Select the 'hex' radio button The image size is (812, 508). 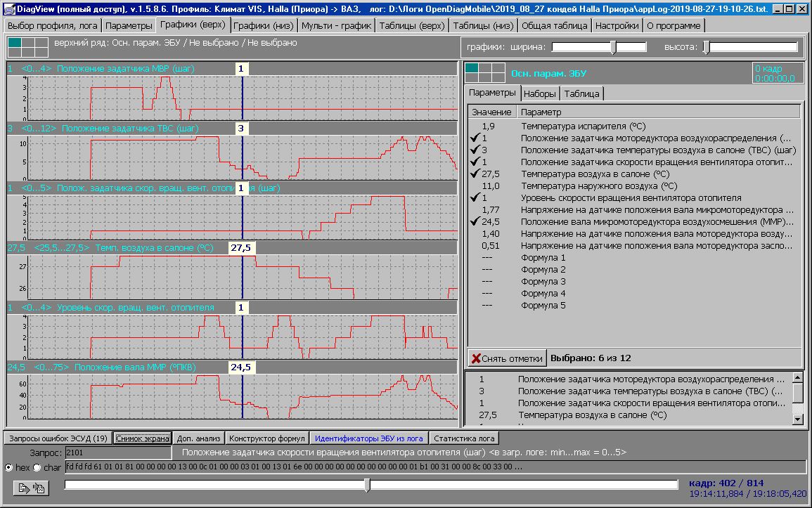[x=9, y=467]
